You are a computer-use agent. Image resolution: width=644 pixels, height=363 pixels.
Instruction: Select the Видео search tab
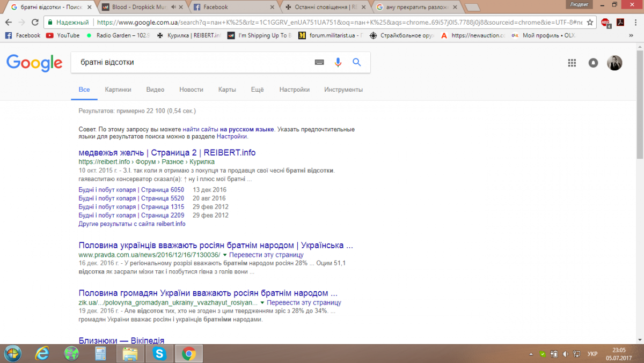tap(155, 90)
